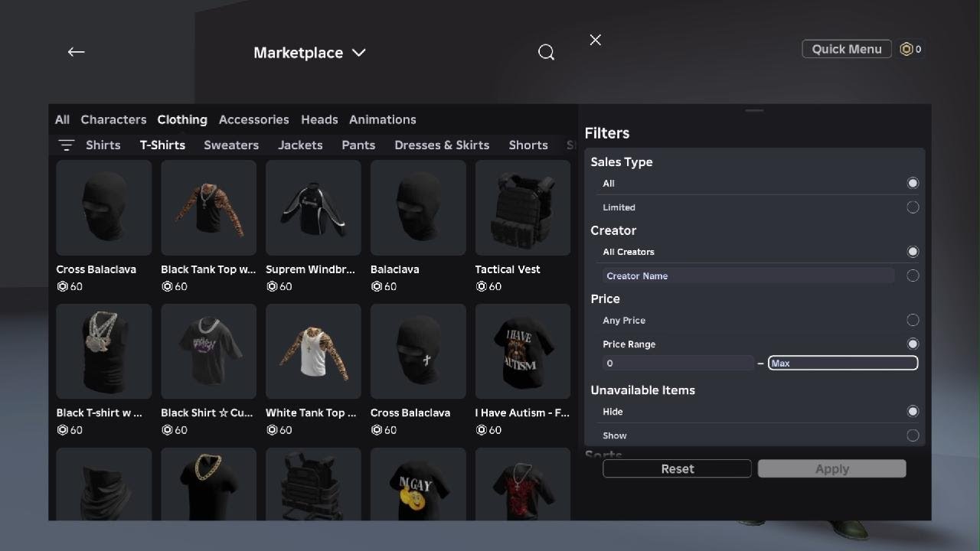Open the search magnifier icon
The image size is (980, 551).
point(546,52)
